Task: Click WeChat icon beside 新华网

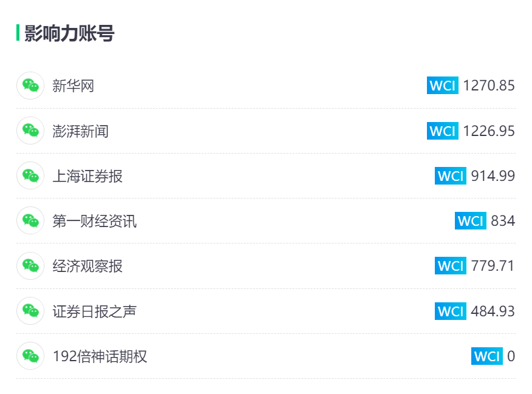Action: [30, 86]
